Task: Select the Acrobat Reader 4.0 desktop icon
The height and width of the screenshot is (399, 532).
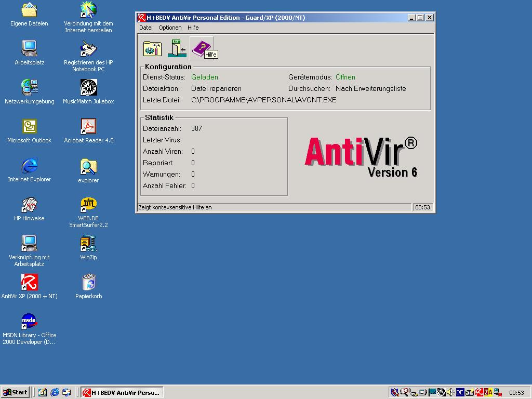Action: coord(88,131)
